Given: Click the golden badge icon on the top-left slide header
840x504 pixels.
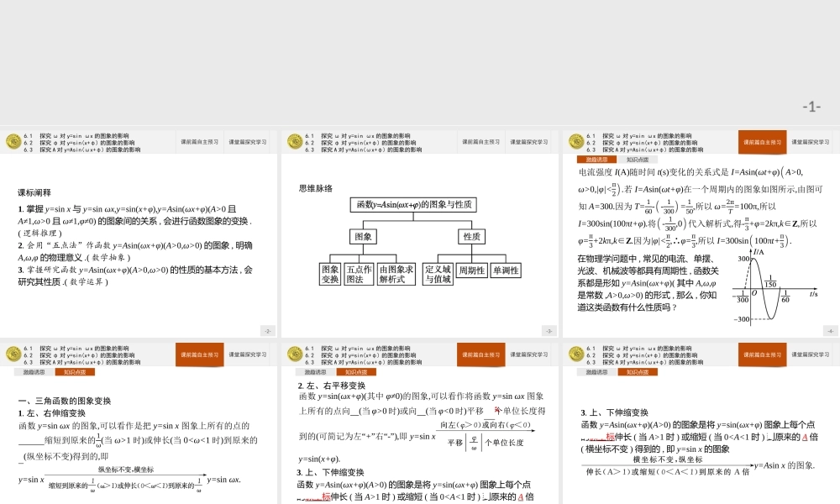Looking at the screenshot, I should point(13,143).
